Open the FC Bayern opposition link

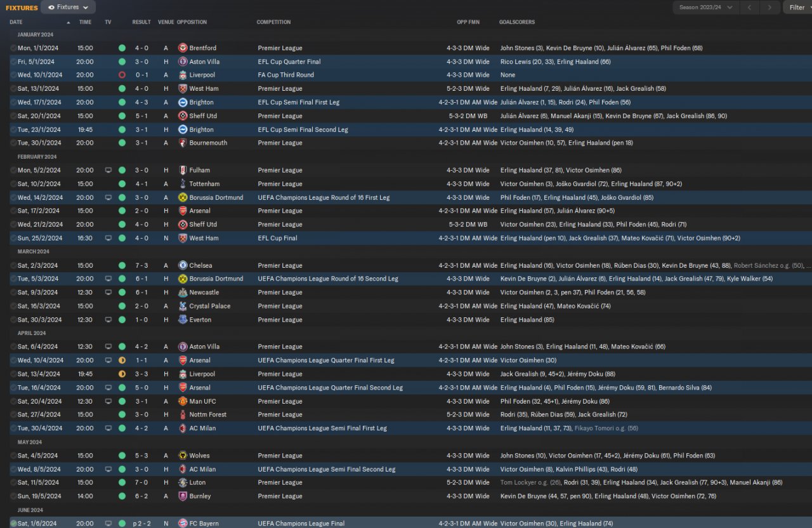tap(204, 524)
